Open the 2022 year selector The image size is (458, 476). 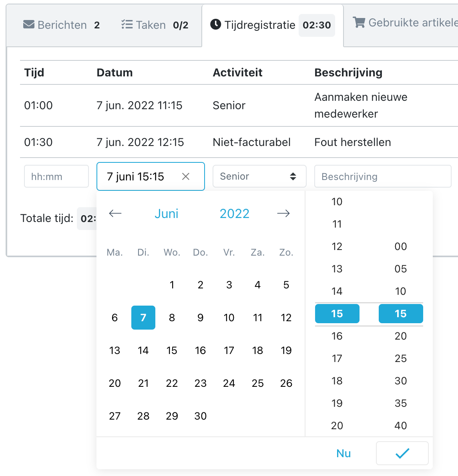[234, 214]
